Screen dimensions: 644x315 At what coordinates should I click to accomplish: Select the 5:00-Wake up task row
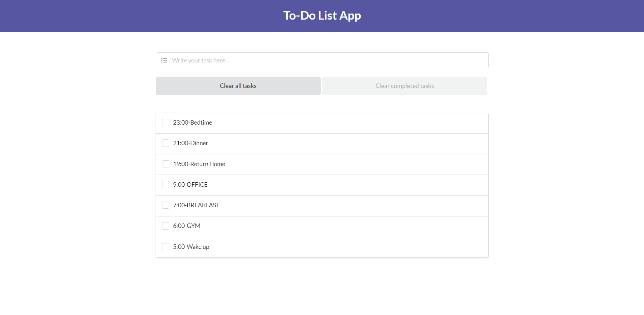pos(191,246)
